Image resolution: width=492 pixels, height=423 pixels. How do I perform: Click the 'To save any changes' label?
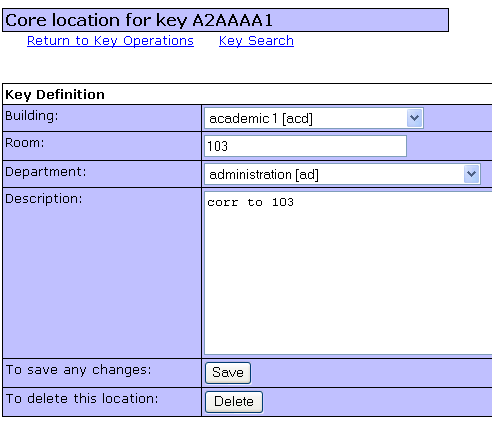pyautogui.click(x=79, y=370)
